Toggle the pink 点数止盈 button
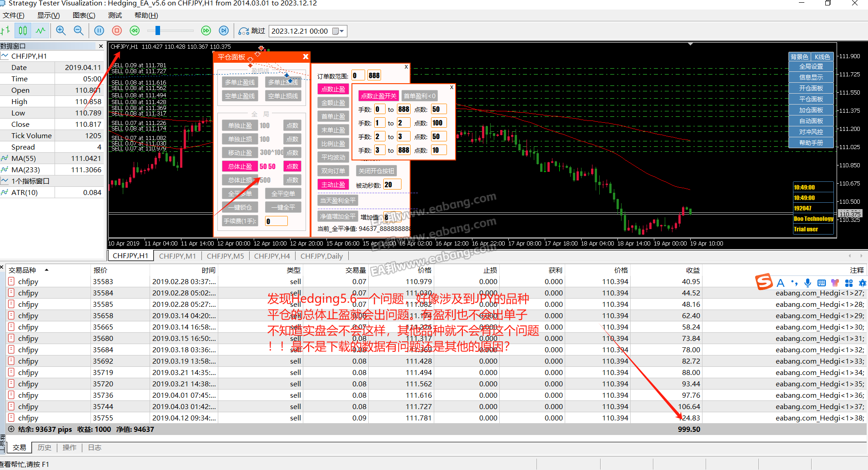The image size is (868, 470). tap(333, 89)
